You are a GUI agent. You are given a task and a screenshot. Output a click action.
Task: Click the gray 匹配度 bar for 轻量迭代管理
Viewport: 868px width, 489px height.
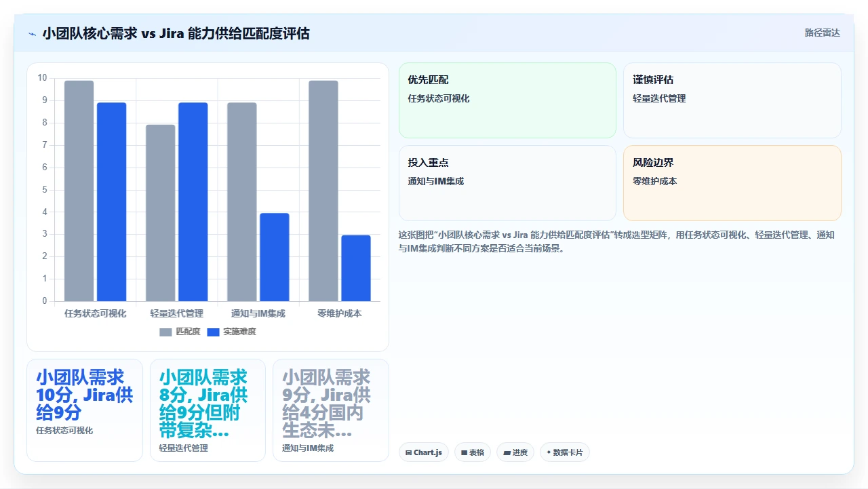tap(161, 213)
